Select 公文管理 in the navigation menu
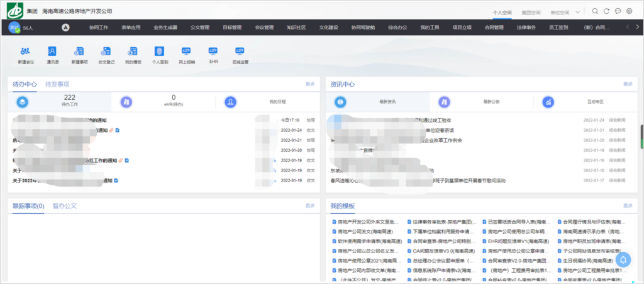This screenshot has height=284, width=644. click(x=199, y=28)
